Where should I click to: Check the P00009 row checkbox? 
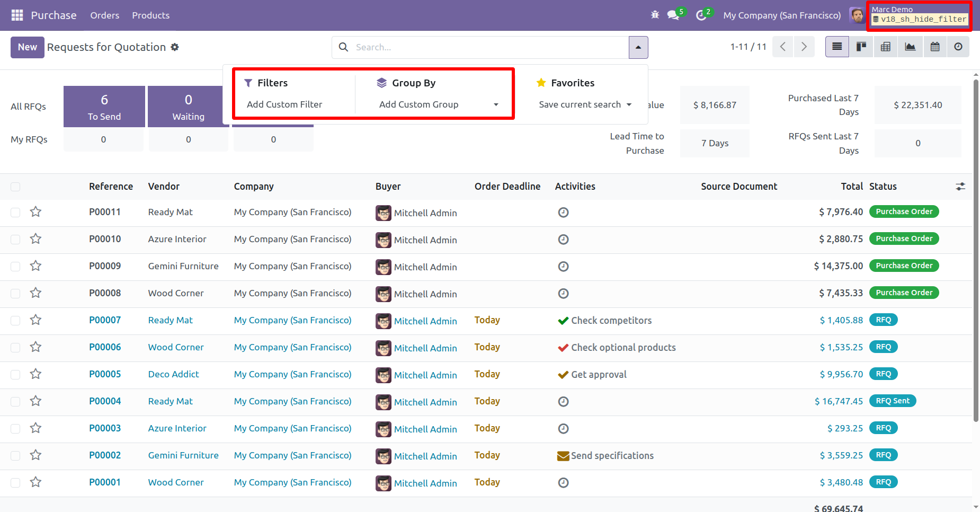click(x=15, y=267)
